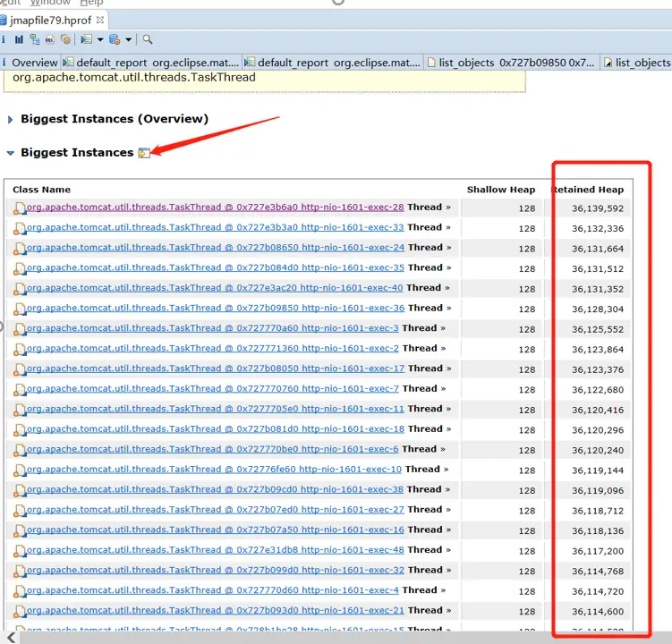
Task: Expand the Biggest Instances (Overview) section
Action: pos(10,120)
